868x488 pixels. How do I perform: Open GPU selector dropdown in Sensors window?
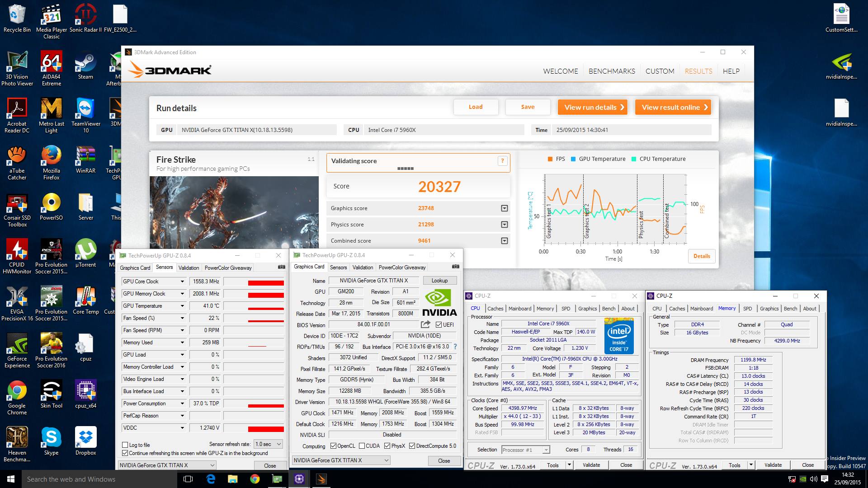click(167, 465)
